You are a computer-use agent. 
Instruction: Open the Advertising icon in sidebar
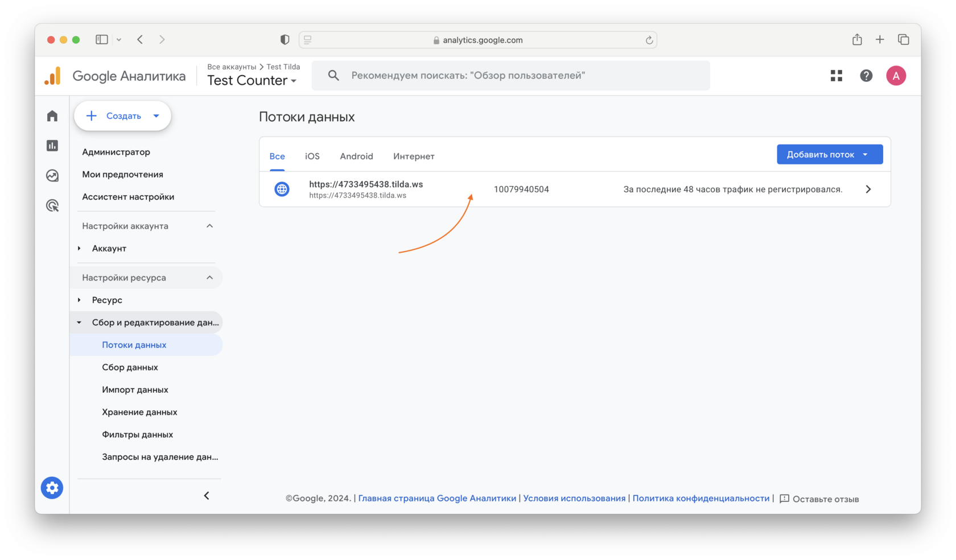pyautogui.click(x=52, y=205)
